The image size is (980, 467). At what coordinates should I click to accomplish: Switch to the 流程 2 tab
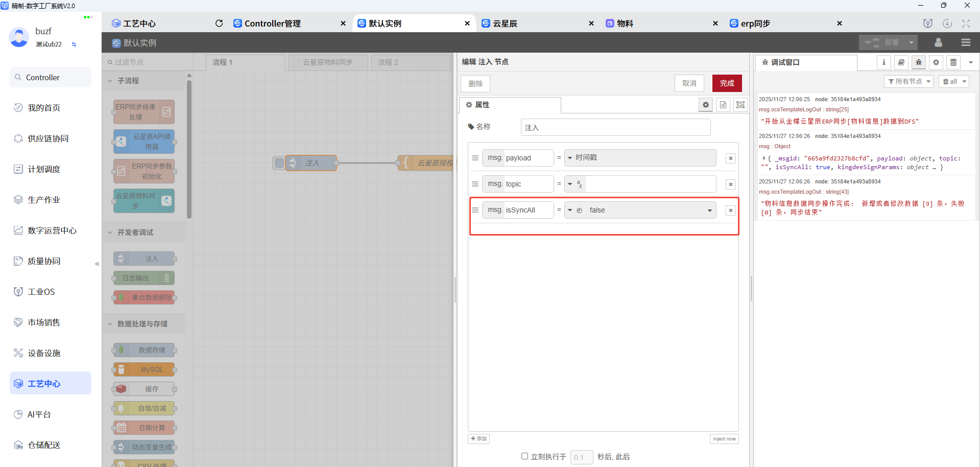pyautogui.click(x=388, y=62)
